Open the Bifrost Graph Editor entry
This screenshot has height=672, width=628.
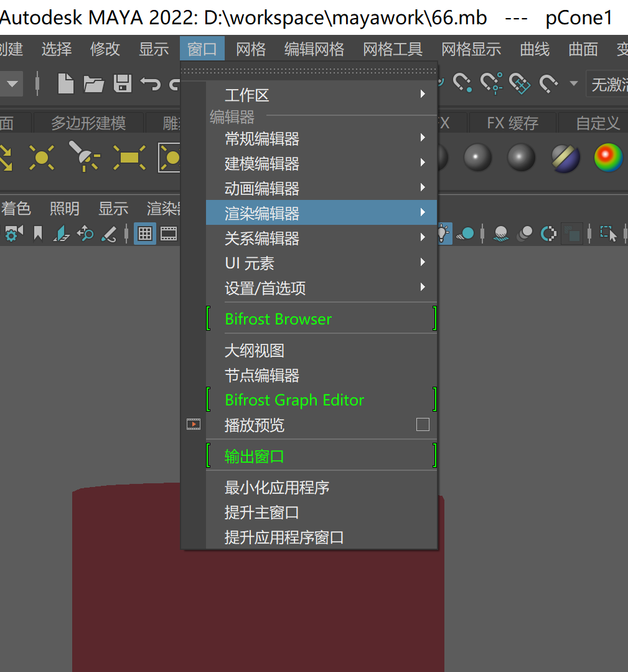[x=321, y=400]
